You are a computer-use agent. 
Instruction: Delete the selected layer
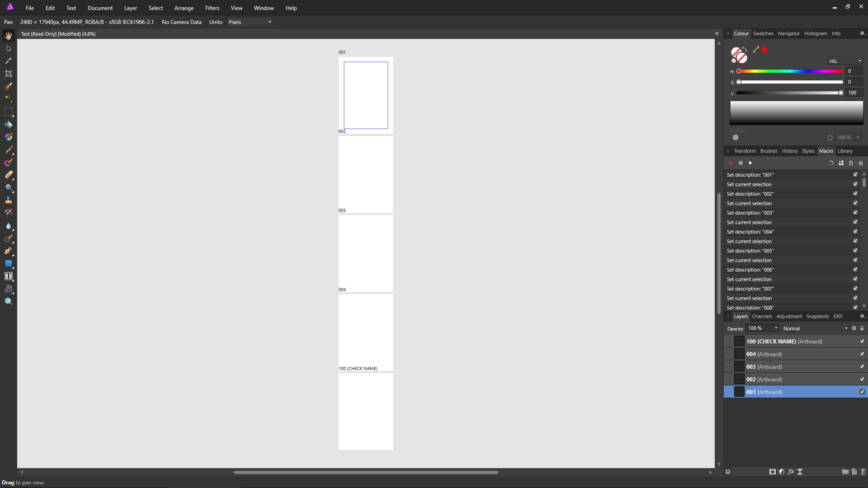tap(863, 472)
